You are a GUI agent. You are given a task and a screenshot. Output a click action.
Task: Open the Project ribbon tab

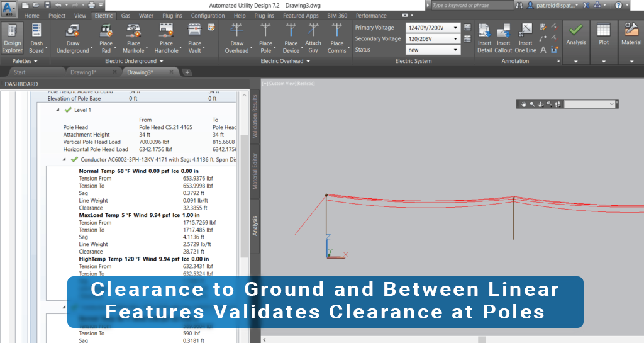(x=57, y=16)
